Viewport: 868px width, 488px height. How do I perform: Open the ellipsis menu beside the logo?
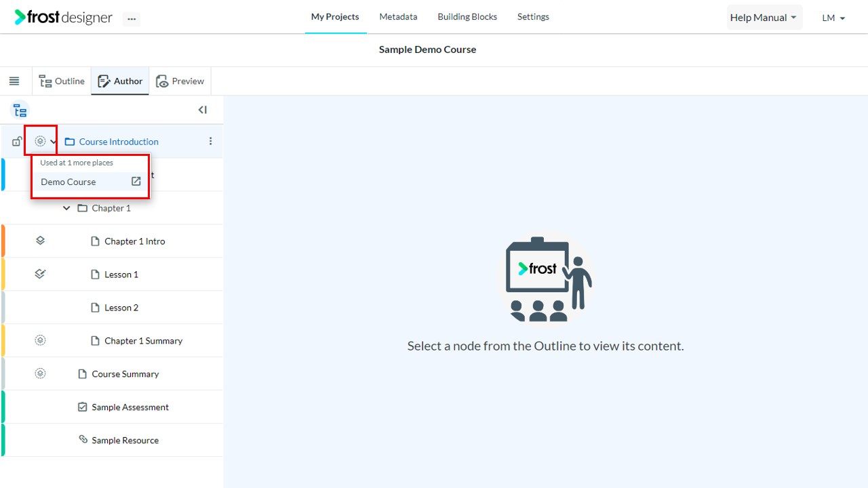click(132, 19)
